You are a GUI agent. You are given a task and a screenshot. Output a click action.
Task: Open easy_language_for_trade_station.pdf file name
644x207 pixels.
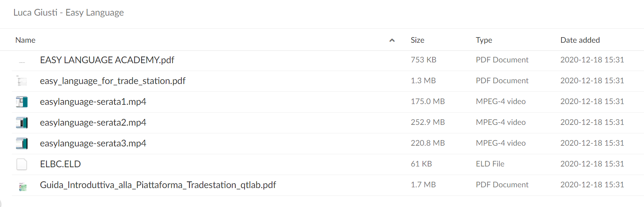click(113, 81)
